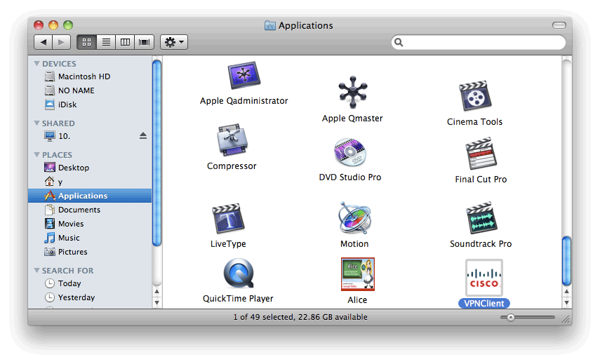Select the Apple Qmaster application icon
Screen dimensions: 600x364
[x=352, y=92]
